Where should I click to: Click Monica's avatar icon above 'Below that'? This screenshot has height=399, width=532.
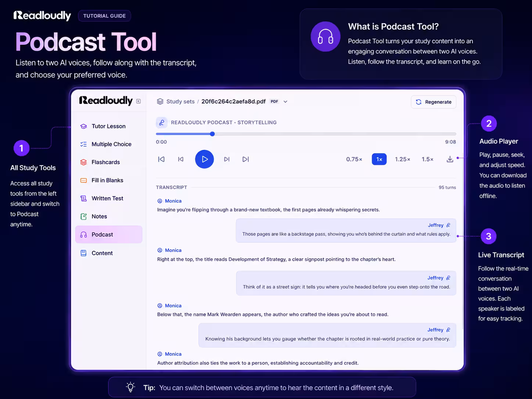pos(160,306)
